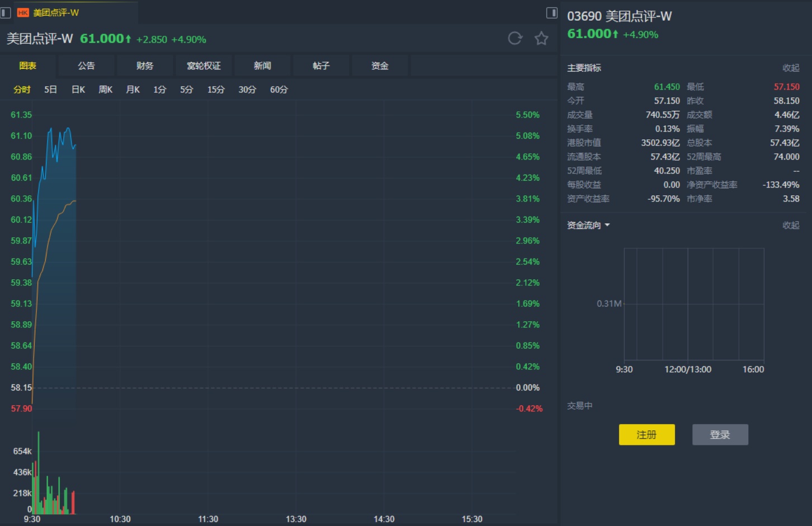This screenshot has width=812, height=526.
Task: Choose the 1分 interval
Action: (160, 90)
